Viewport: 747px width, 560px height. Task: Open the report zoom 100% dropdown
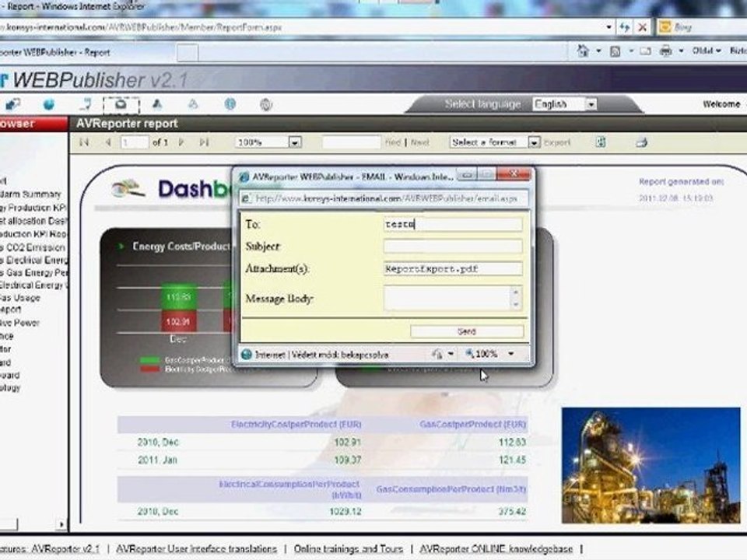click(295, 142)
